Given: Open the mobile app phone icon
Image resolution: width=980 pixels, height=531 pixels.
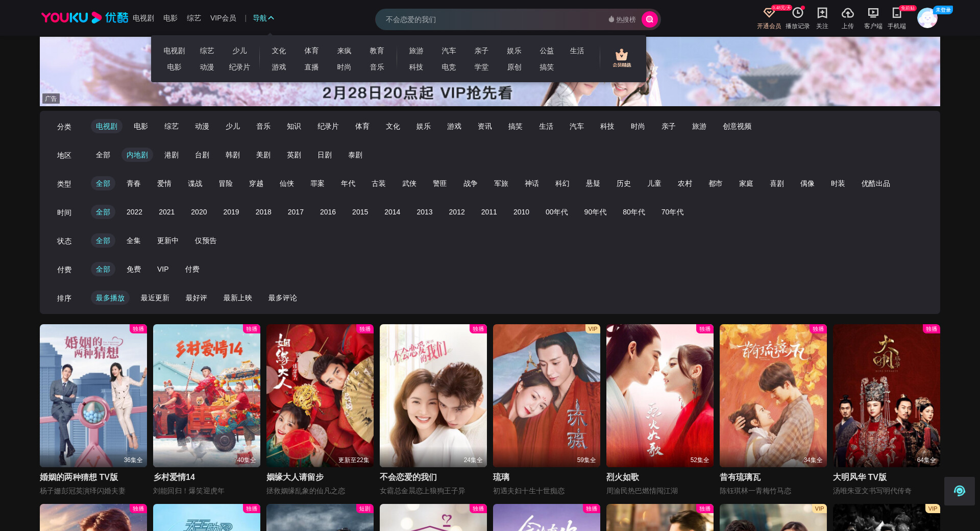Looking at the screenshot, I should click(896, 13).
